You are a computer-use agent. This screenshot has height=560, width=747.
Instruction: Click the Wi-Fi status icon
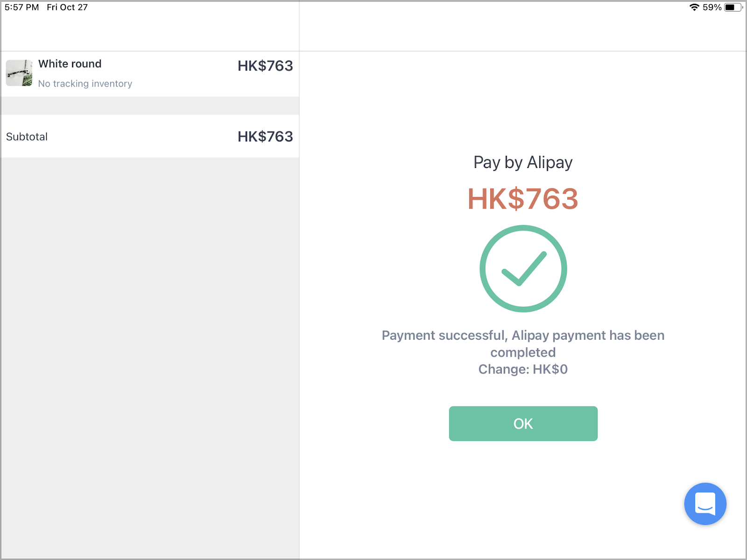694,7
